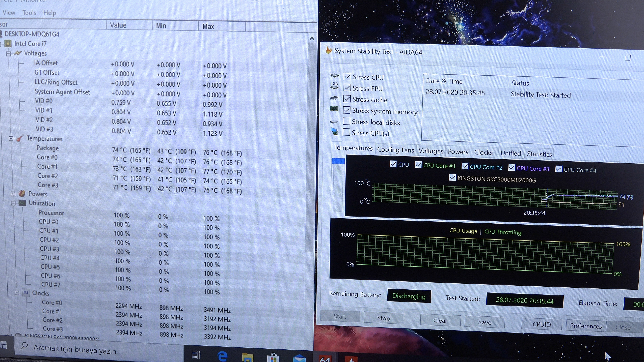Click the Clear button in AIDA64

440,320
